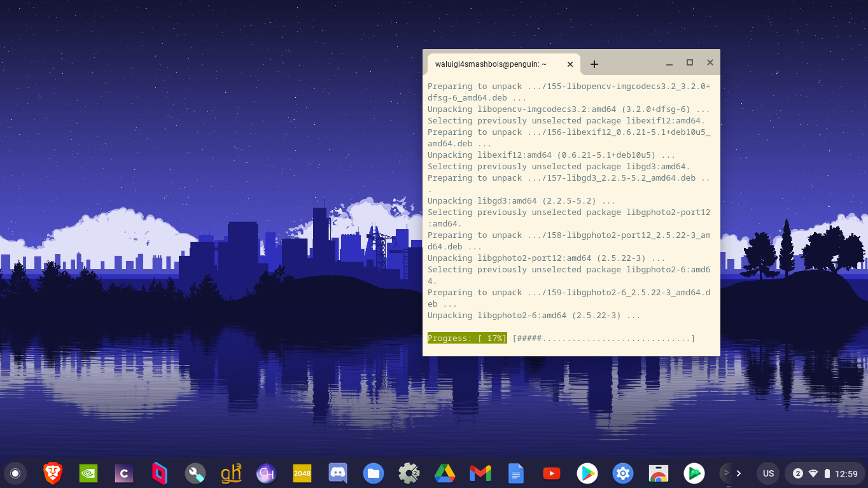Open the ChromeOS app launcher

click(x=15, y=473)
